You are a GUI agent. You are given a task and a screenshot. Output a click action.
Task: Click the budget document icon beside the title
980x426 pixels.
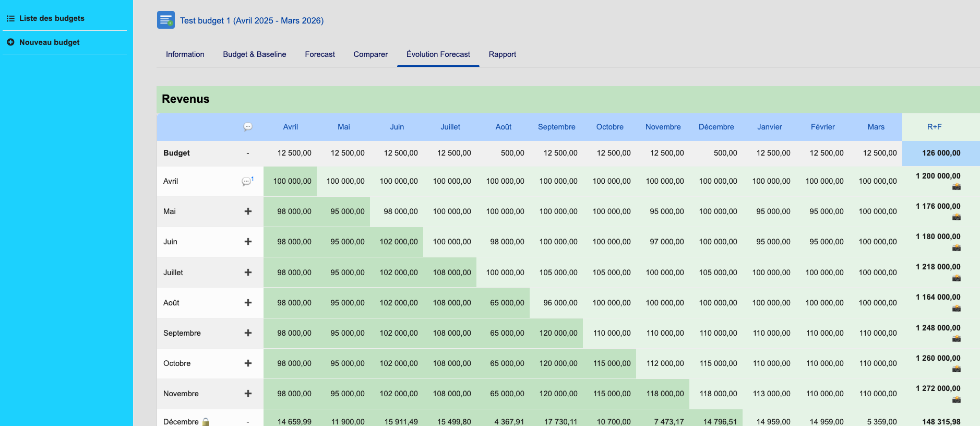click(x=166, y=20)
